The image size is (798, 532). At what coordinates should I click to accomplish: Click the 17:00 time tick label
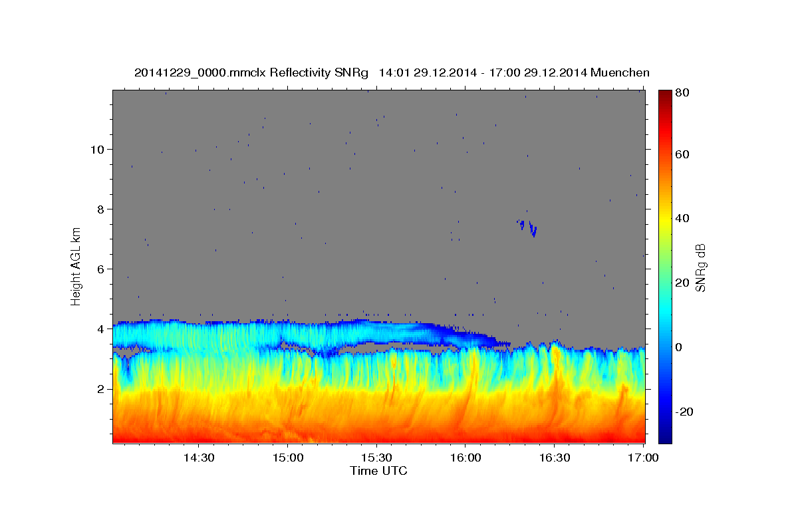click(644, 458)
